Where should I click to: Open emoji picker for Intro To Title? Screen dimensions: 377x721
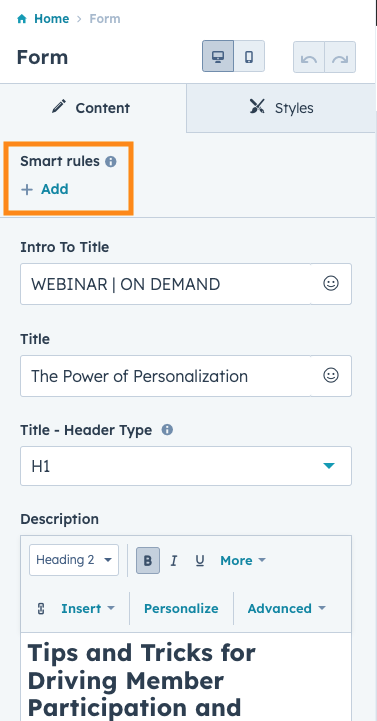pyautogui.click(x=331, y=283)
